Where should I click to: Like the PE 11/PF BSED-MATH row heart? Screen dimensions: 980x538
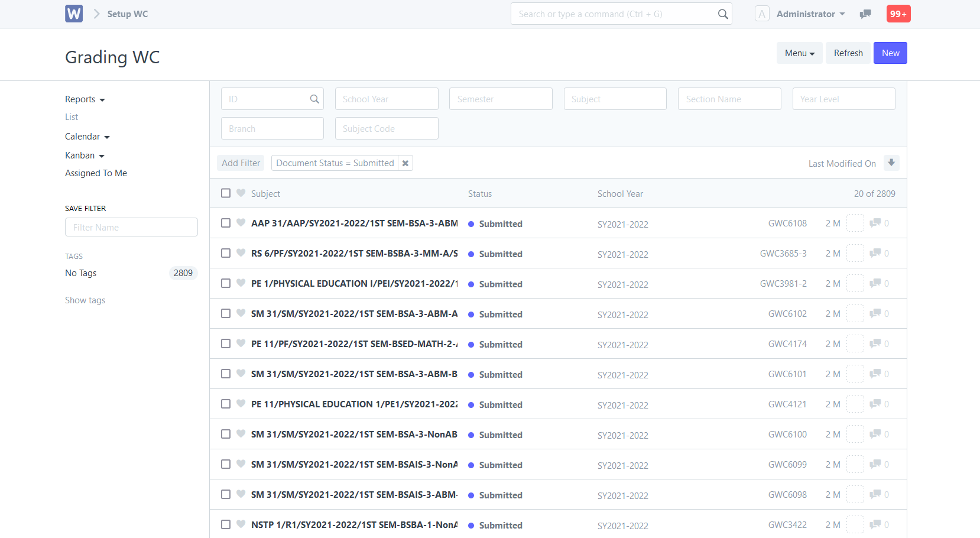(x=241, y=343)
